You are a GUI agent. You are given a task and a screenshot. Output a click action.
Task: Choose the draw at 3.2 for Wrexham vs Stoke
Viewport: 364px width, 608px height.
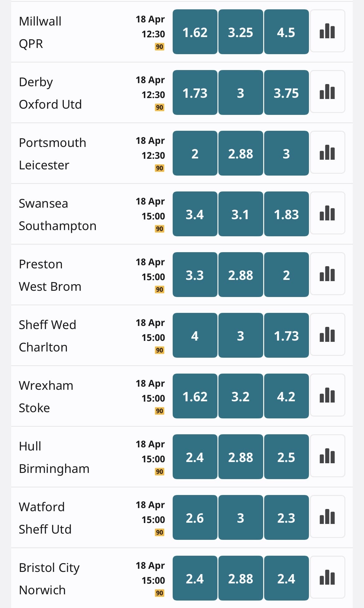[x=241, y=396]
